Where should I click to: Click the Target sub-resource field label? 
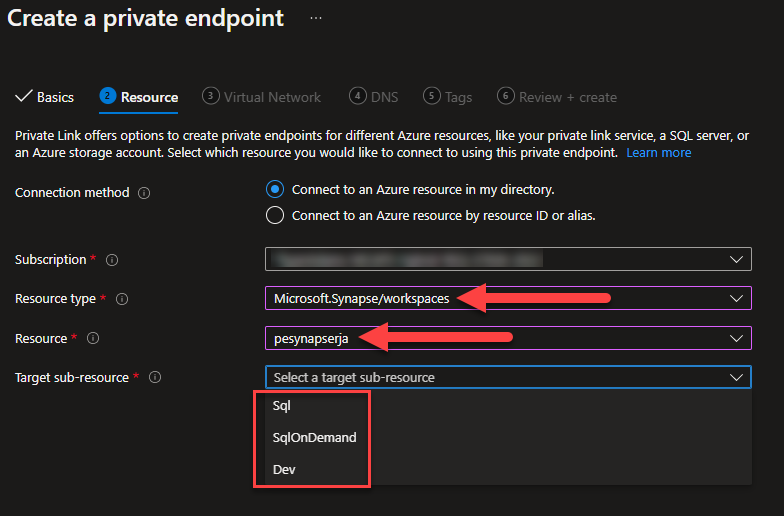click(x=72, y=378)
